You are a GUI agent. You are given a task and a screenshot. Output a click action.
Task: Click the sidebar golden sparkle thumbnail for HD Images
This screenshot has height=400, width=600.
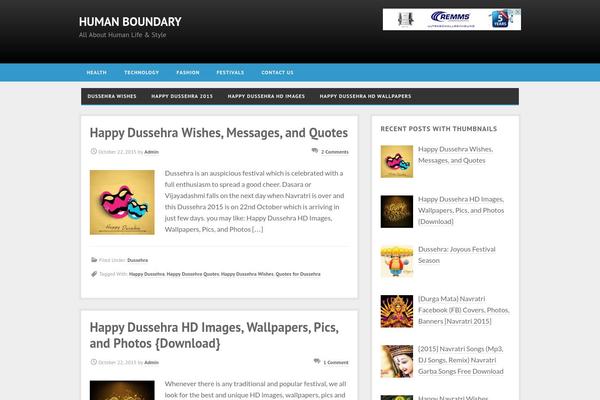point(396,211)
